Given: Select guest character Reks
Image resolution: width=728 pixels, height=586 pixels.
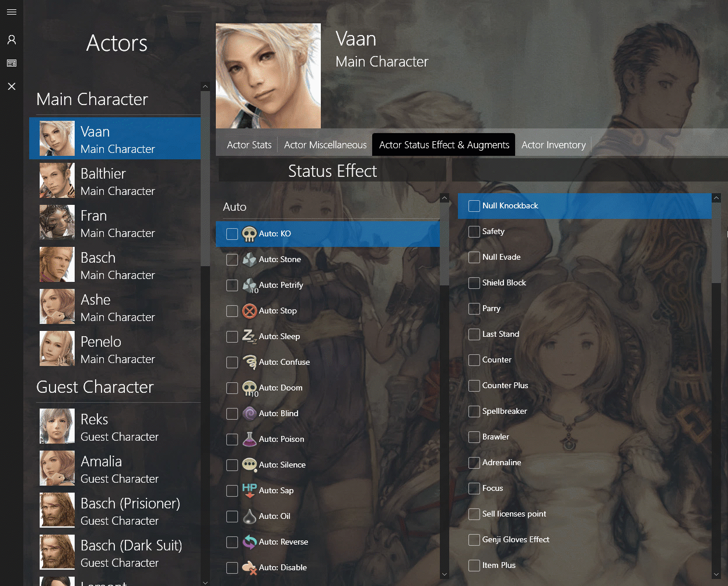Looking at the screenshot, I should click(x=115, y=427).
